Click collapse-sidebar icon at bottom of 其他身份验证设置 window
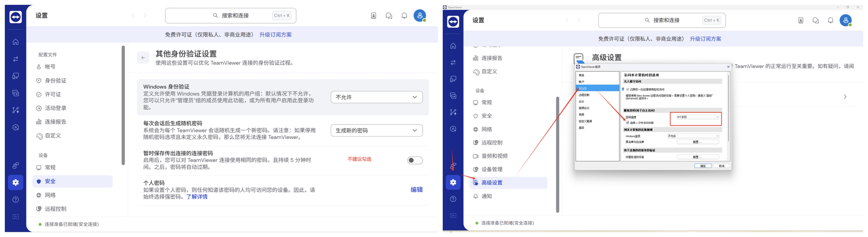Viewport: 868px width, 237px height. 16,217
